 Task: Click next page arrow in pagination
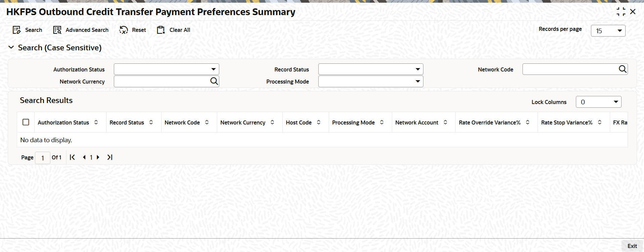click(x=98, y=157)
